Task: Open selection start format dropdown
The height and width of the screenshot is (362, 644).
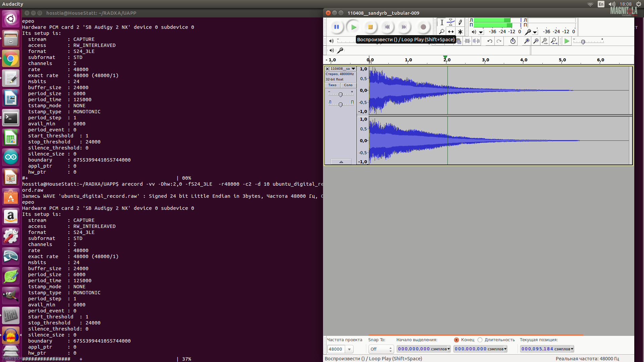Action: point(448,349)
